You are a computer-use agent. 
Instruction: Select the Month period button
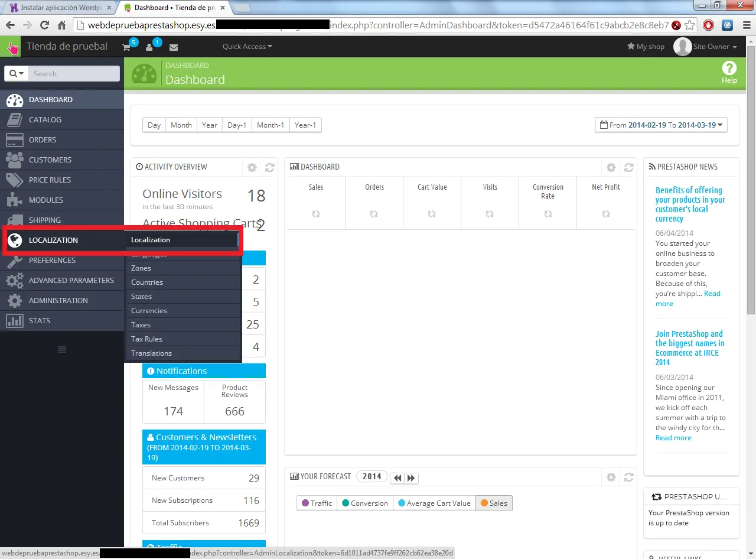point(181,125)
